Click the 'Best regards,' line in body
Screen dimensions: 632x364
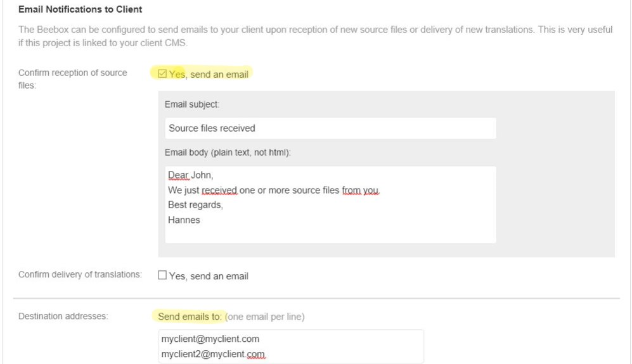coord(195,205)
